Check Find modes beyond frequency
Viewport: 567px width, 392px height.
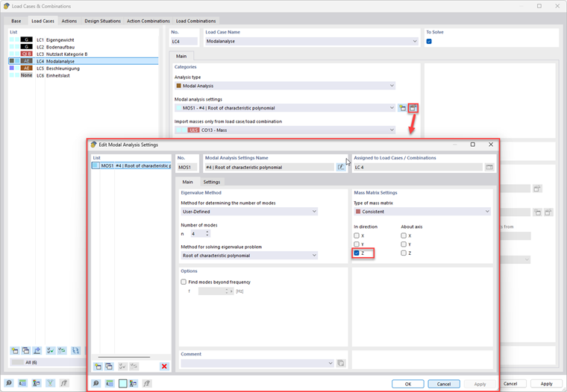point(184,282)
